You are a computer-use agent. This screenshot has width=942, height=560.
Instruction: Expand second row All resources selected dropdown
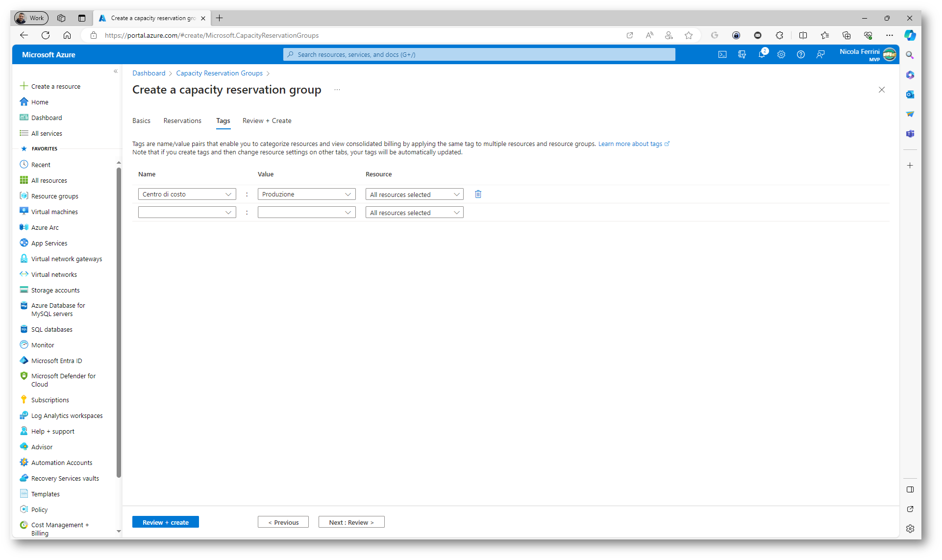(414, 213)
